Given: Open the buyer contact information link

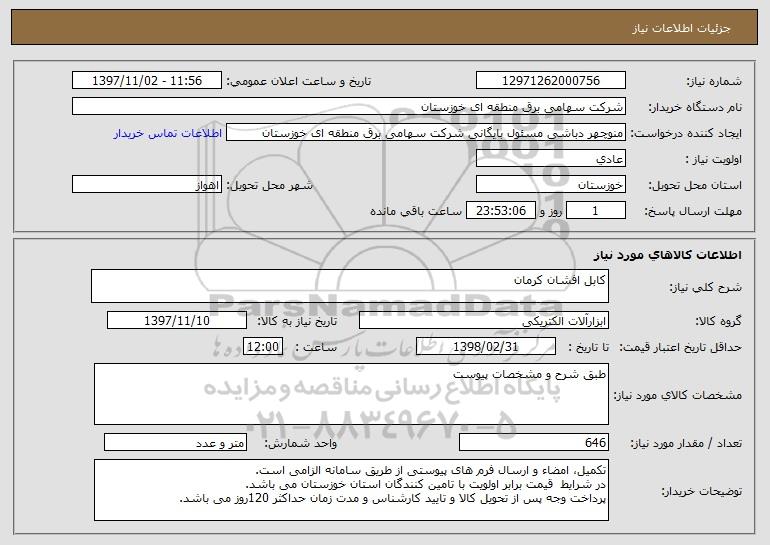Looking at the screenshot, I should point(167,133).
